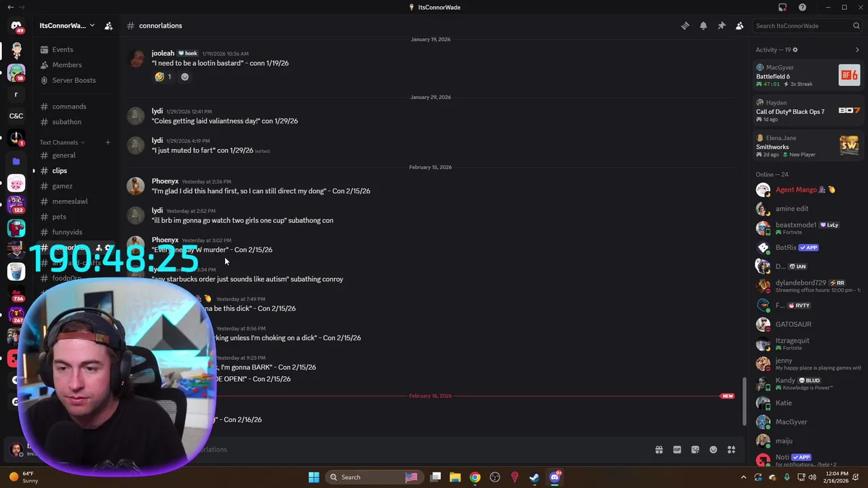Open Windows Start menu
The image size is (868, 488).
click(x=314, y=477)
